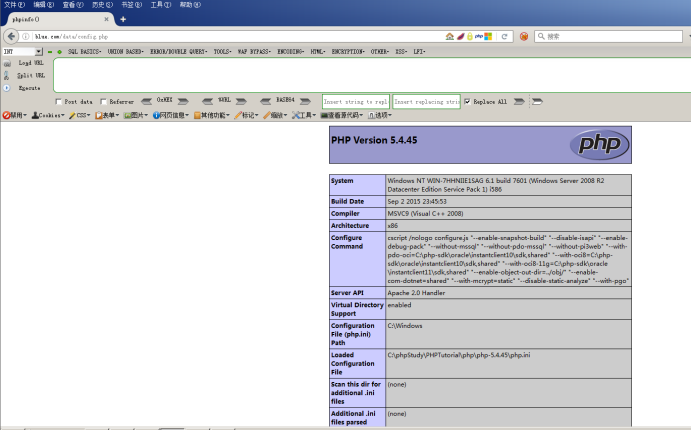The height and width of the screenshot is (430, 692).
Task: Click the left arrow beside 0xHEX
Action: click(146, 102)
